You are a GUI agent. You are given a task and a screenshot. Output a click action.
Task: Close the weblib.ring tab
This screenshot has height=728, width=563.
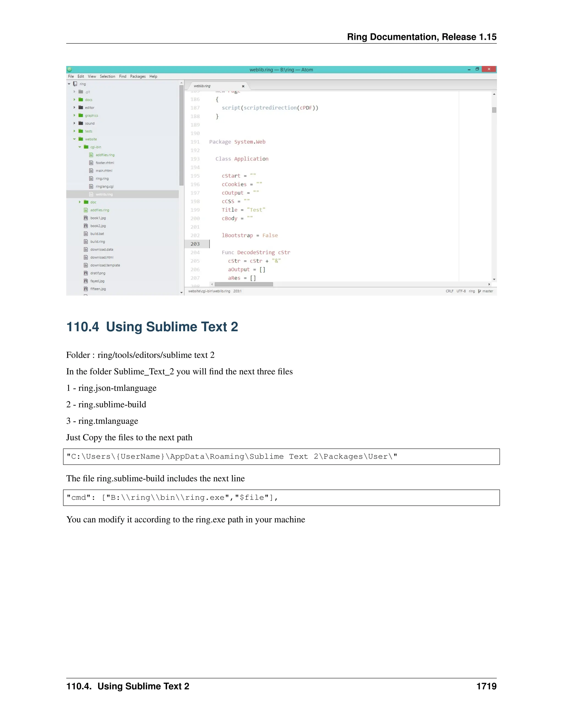pos(243,86)
